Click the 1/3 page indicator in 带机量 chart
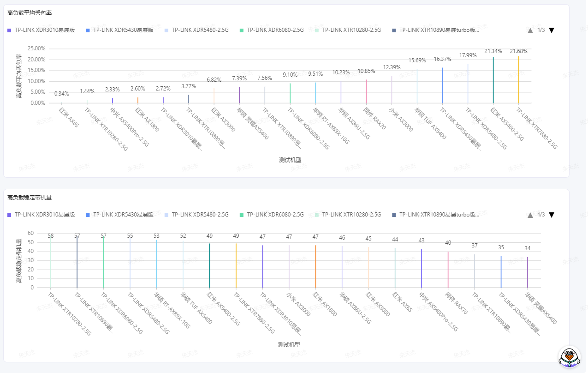588x373 pixels. tap(541, 215)
